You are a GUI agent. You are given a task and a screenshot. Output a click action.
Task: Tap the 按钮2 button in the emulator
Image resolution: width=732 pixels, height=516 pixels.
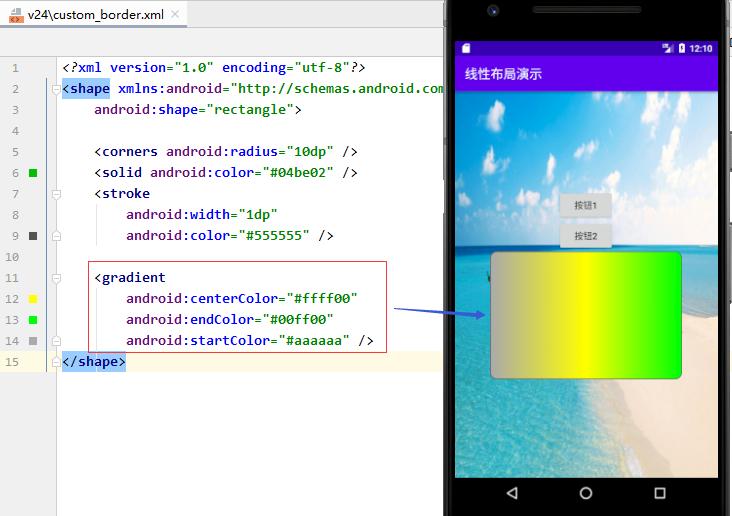coord(585,236)
